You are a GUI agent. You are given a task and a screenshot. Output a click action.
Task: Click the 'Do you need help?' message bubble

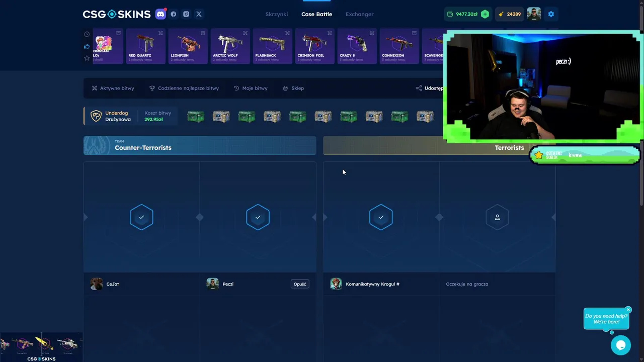[x=606, y=319]
